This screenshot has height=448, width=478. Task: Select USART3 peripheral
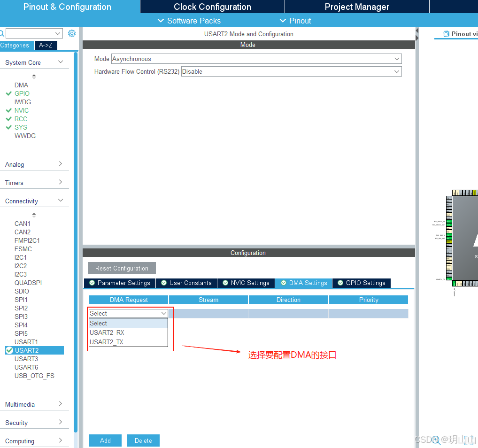tap(26, 359)
